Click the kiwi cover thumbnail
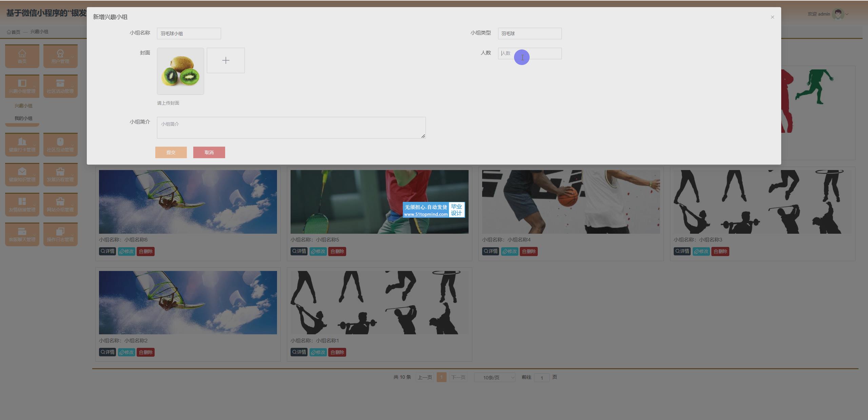This screenshot has height=420, width=868. tap(180, 71)
